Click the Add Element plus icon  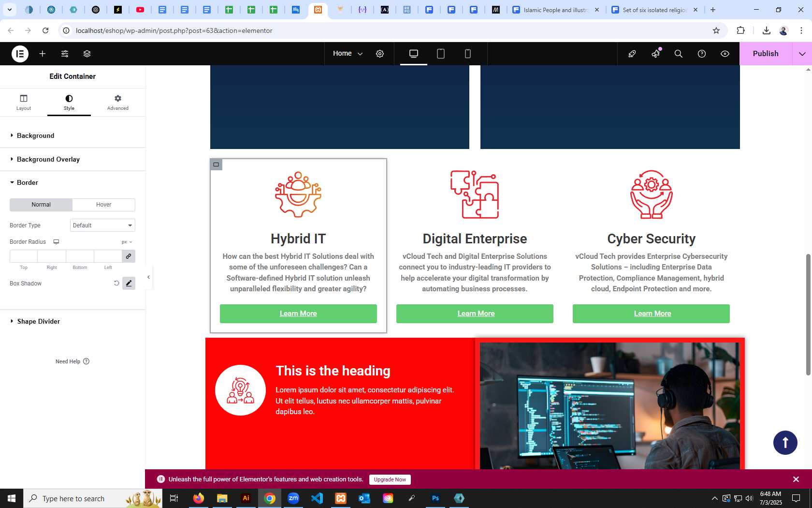click(43, 54)
